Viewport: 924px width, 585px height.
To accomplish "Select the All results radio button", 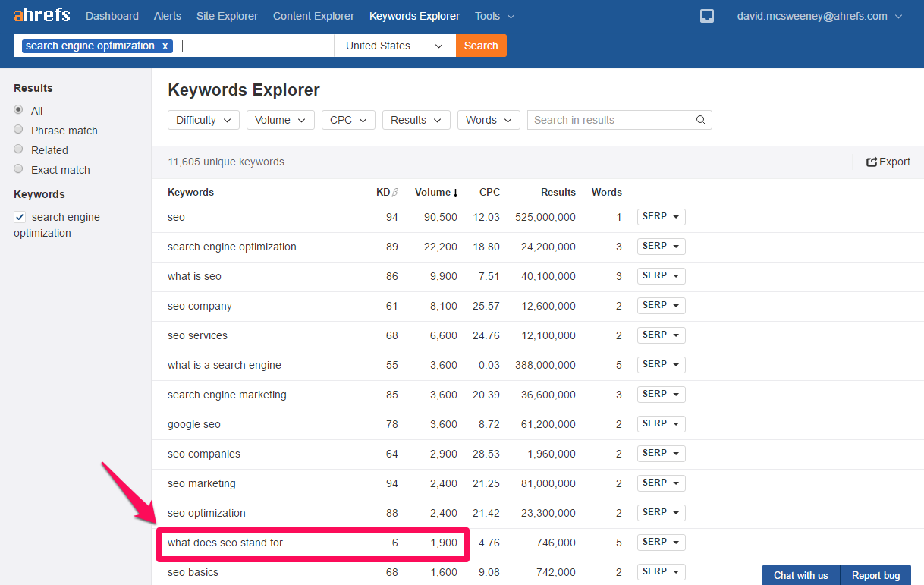I will (18, 110).
